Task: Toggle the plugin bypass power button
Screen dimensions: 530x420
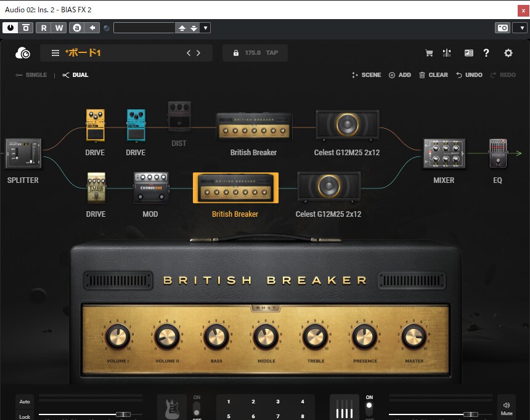Action: point(10,28)
